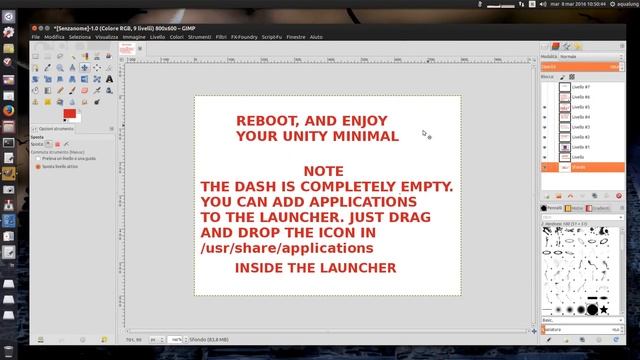Click the raise layer arrow button
This screenshot has width=640, height=360.
(571, 196)
